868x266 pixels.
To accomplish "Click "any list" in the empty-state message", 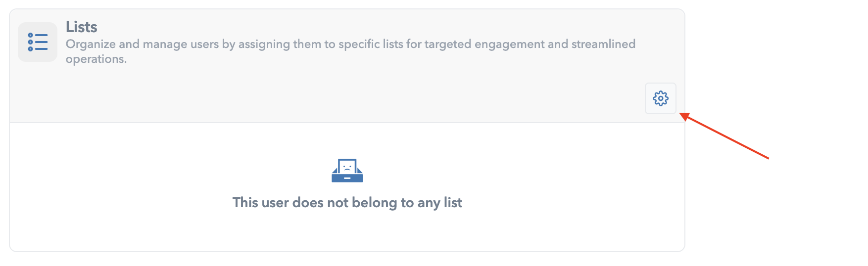I will (x=439, y=203).
